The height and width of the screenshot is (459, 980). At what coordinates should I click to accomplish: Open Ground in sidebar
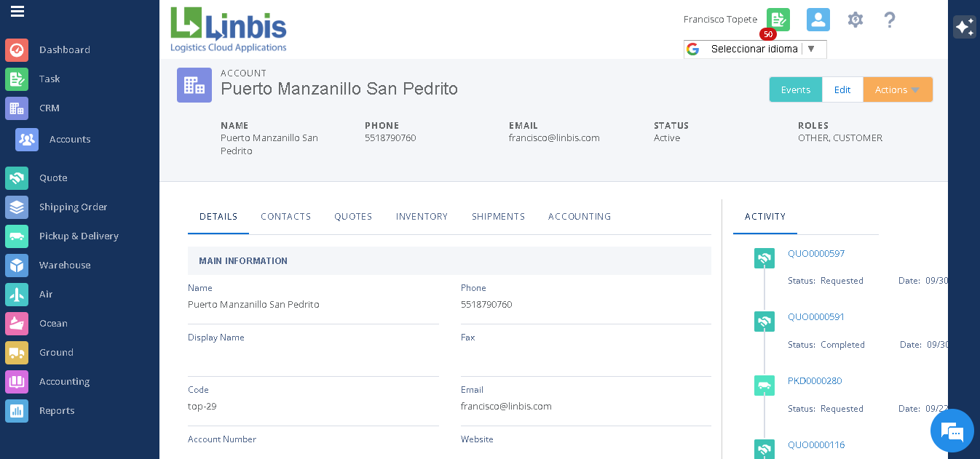tap(56, 353)
